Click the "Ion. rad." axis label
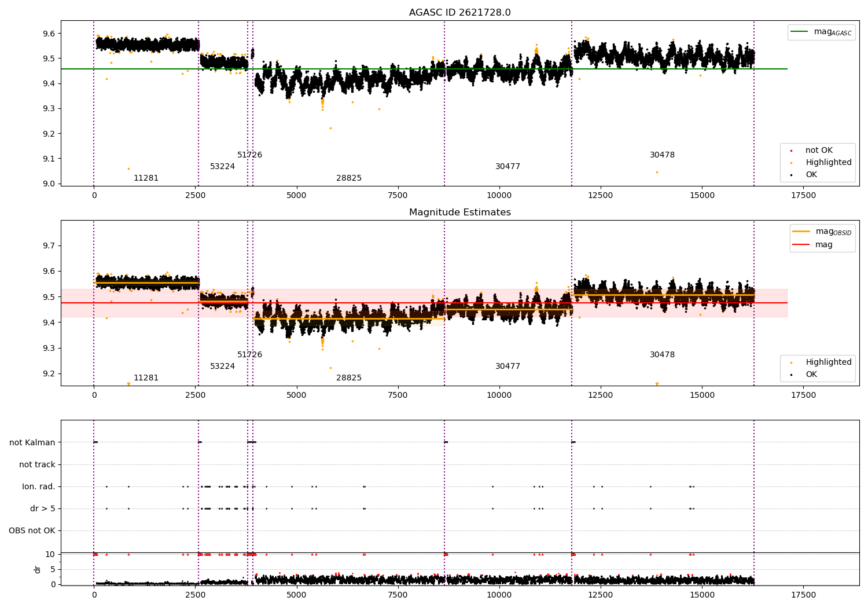This screenshot has width=868, height=608. (39, 487)
